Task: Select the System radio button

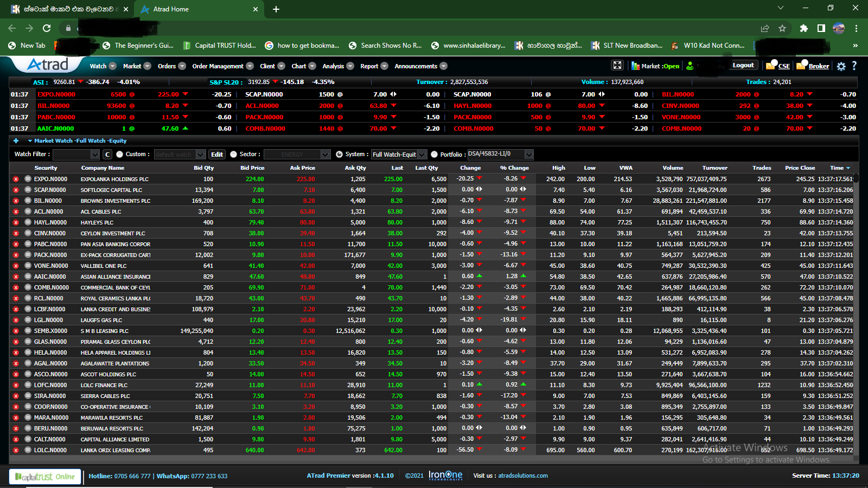Action: (x=339, y=154)
